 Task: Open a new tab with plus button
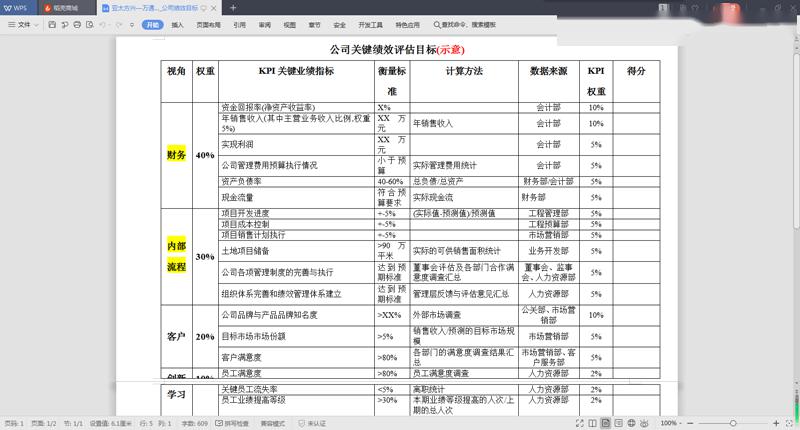tap(233, 8)
